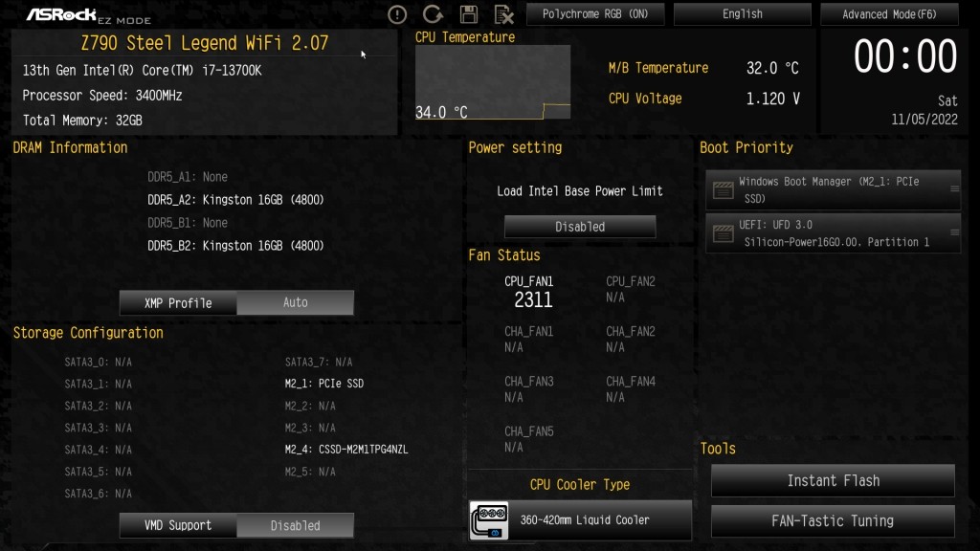Click M2_4: CSSD-M2M1TPG4NZL entry
The width and height of the screenshot is (980, 551).
(x=346, y=450)
